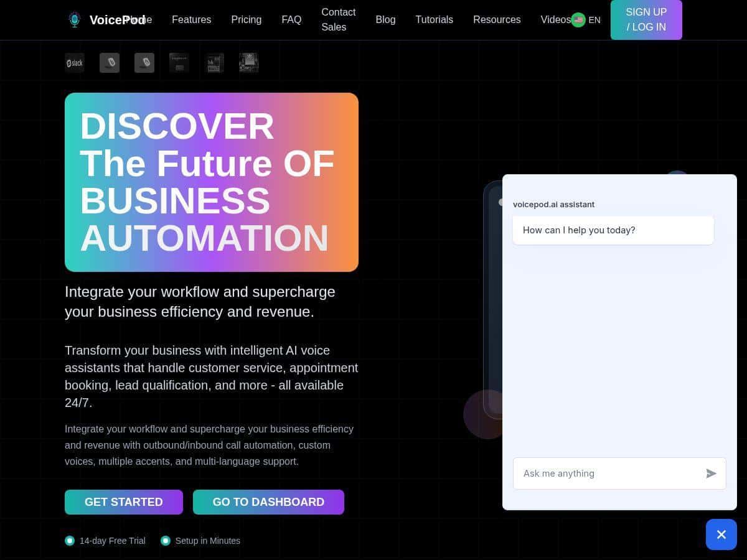The width and height of the screenshot is (747, 560).
Task: Click GO TO DASHBOARD
Action: 268,502
